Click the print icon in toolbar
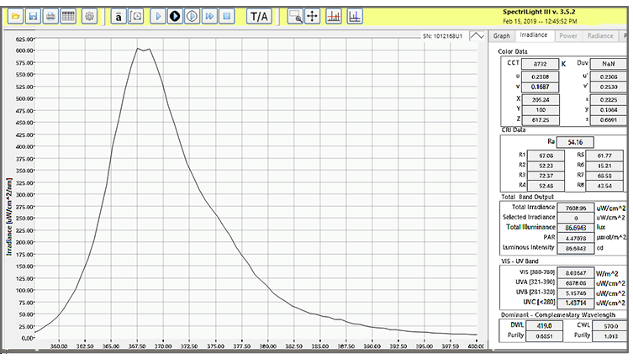The width and height of the screenshot is (633, 364). click(50, 16)
